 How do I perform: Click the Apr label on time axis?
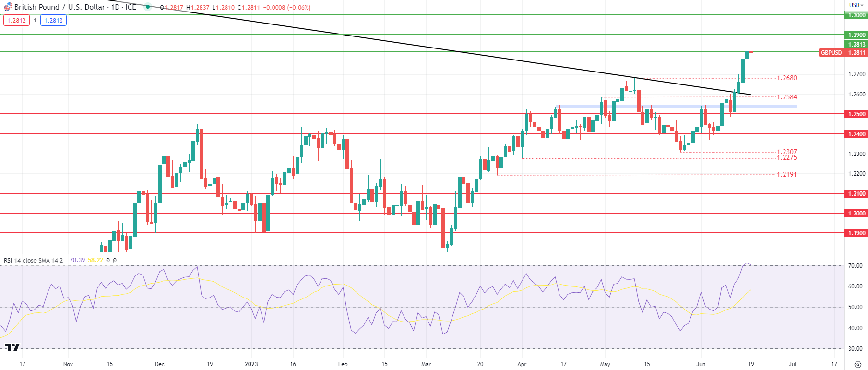pyautogui.click(x=522, y=364)
